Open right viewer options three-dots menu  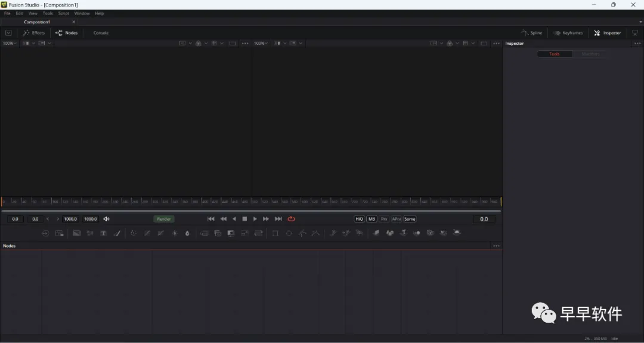click(x=497, y=43)
